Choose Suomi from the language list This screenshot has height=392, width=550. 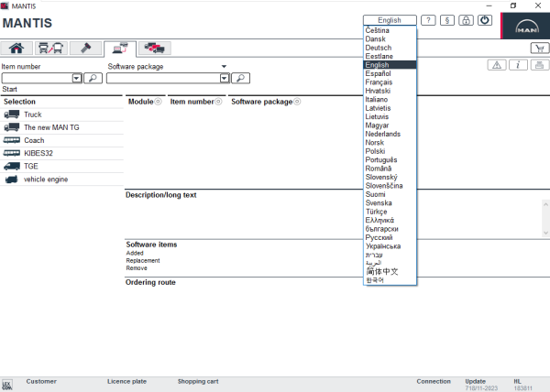pyautogui.click(x=390, y=194)
